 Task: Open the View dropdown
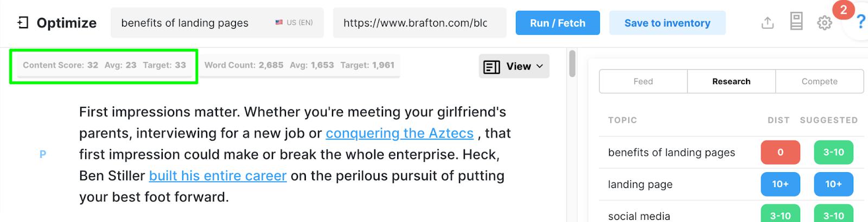[514, 67]
